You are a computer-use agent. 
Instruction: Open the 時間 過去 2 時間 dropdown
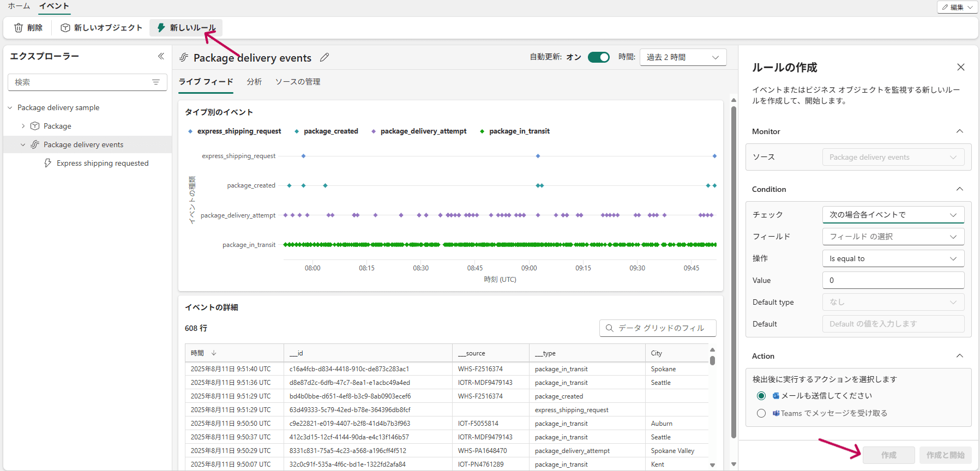(682, 57)
